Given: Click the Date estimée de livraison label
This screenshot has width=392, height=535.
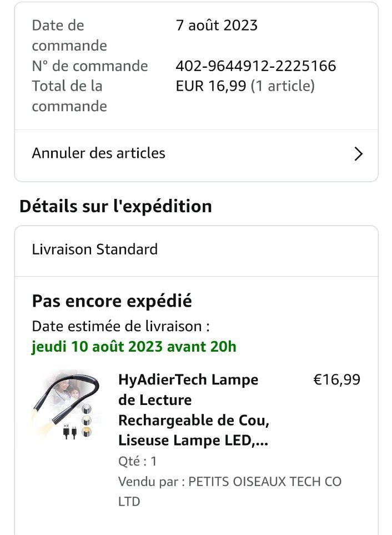Looking at the screenshot, I should point(120,326).
